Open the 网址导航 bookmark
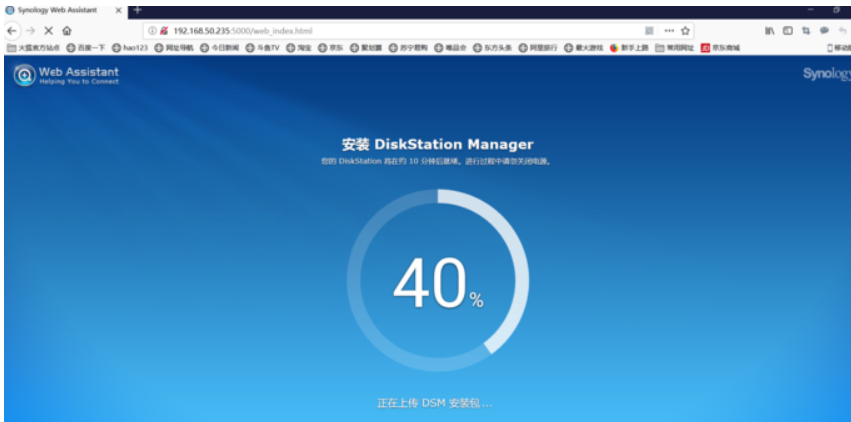851x422 pixels. click(174, 48)
